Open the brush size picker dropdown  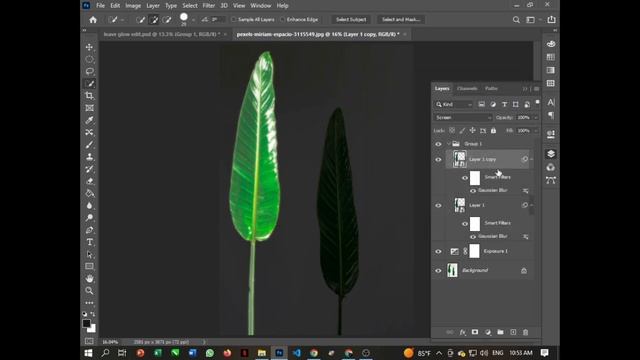193,20
